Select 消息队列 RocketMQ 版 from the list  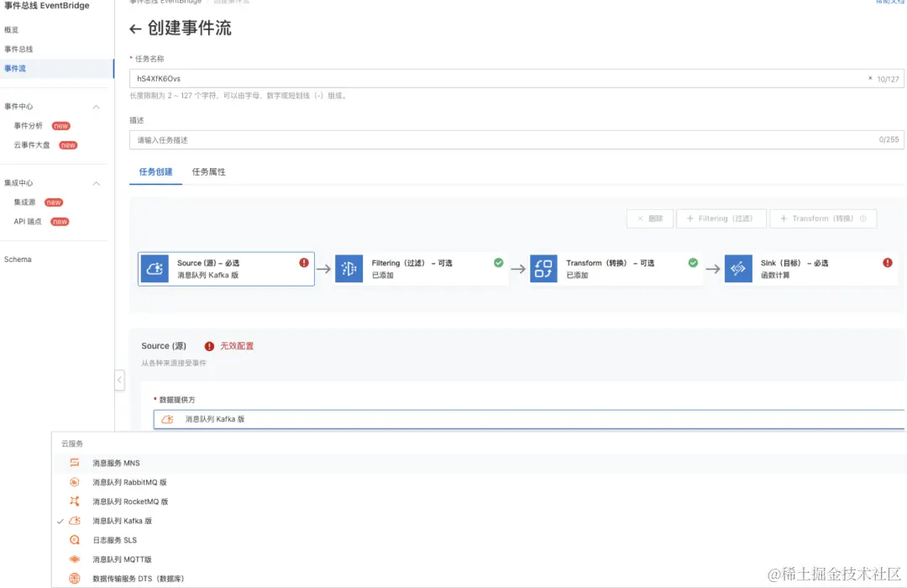click(131, 501)
